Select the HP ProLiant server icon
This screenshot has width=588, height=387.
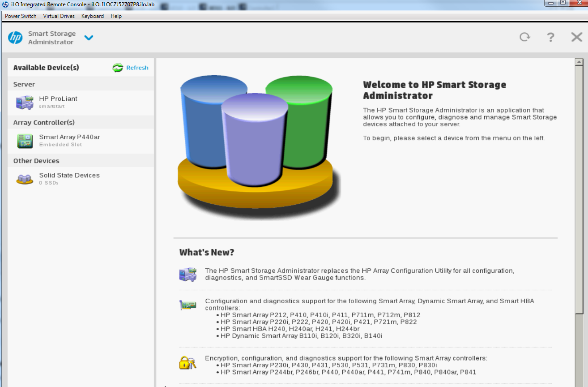pyautogui.click(x=25, y=103)
